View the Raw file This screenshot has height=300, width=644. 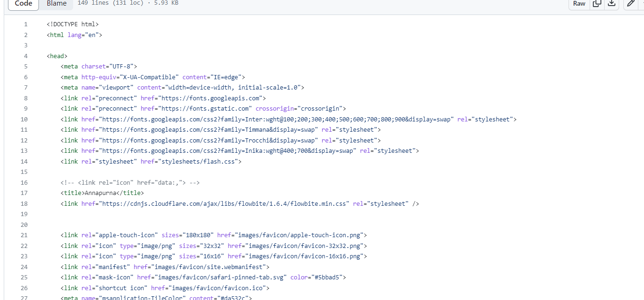point(578,4)
